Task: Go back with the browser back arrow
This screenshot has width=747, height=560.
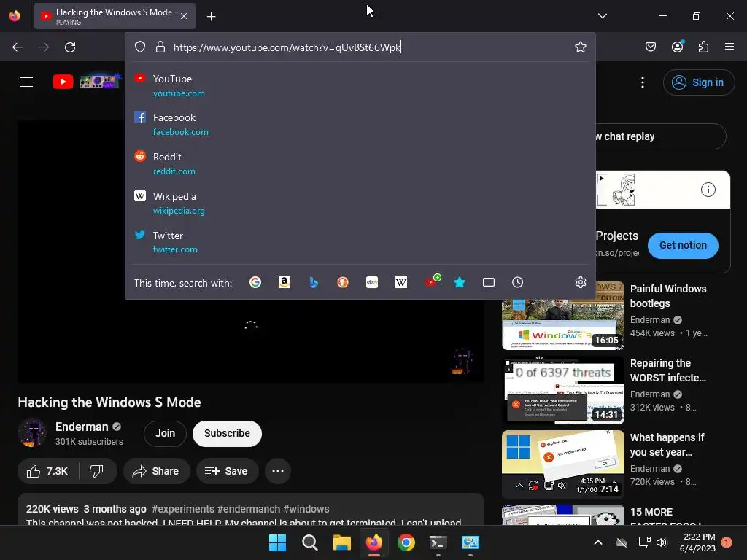Action: coord(18,47)
